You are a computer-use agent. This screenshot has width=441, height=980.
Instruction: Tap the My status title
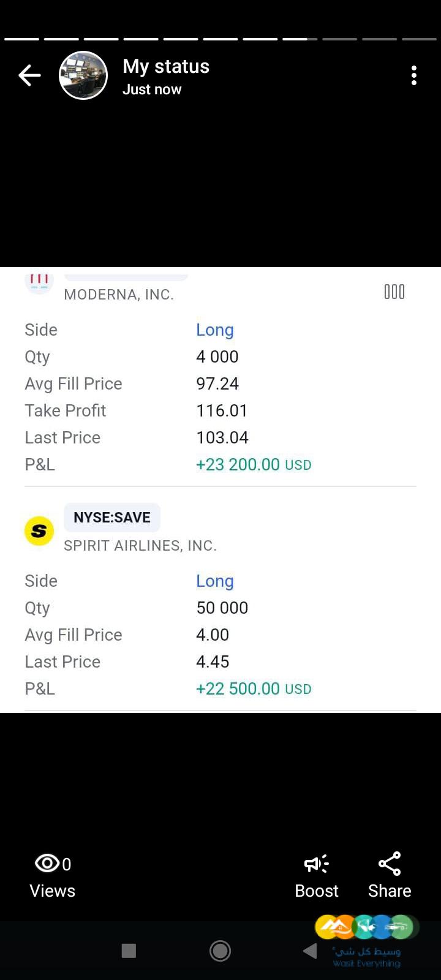pos(166,66)
